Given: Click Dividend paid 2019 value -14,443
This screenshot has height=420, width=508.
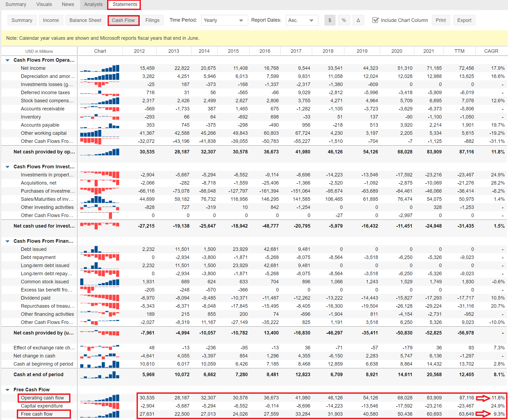Looking at the screenshot, I should tap(369, 298).
